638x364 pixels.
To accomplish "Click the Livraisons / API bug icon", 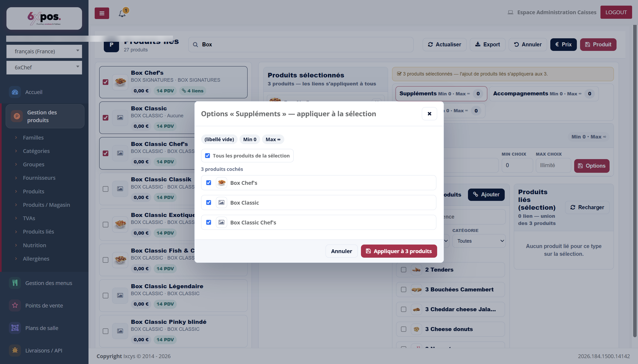I will point(15,351).
